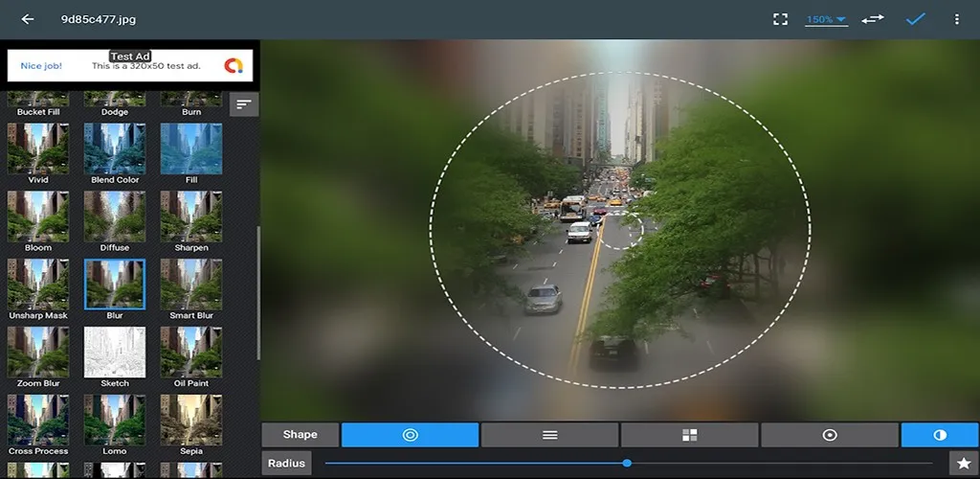Select the Bucket Fill tool label
This screenshot has height=479, width=980.
coord(38,112)
